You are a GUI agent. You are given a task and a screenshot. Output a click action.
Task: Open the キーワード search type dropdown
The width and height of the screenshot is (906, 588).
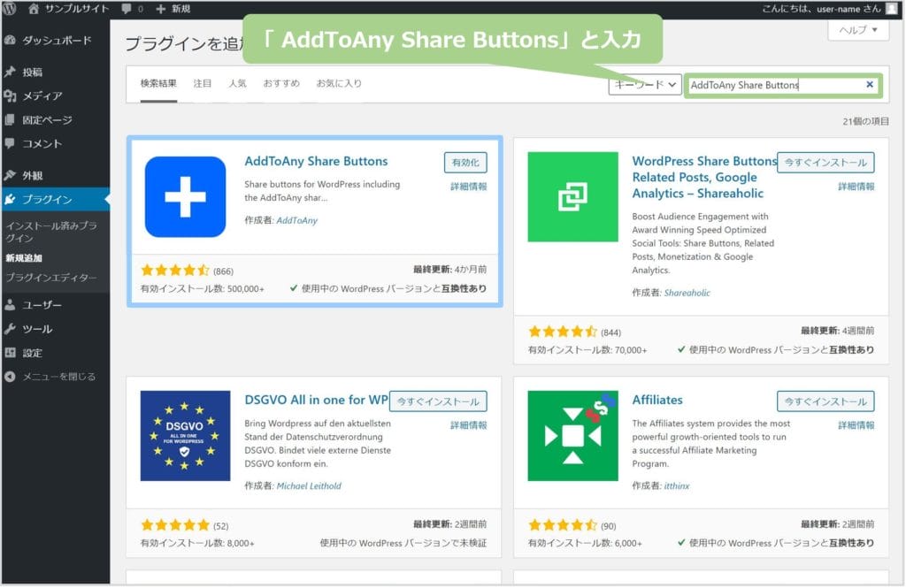645,85
